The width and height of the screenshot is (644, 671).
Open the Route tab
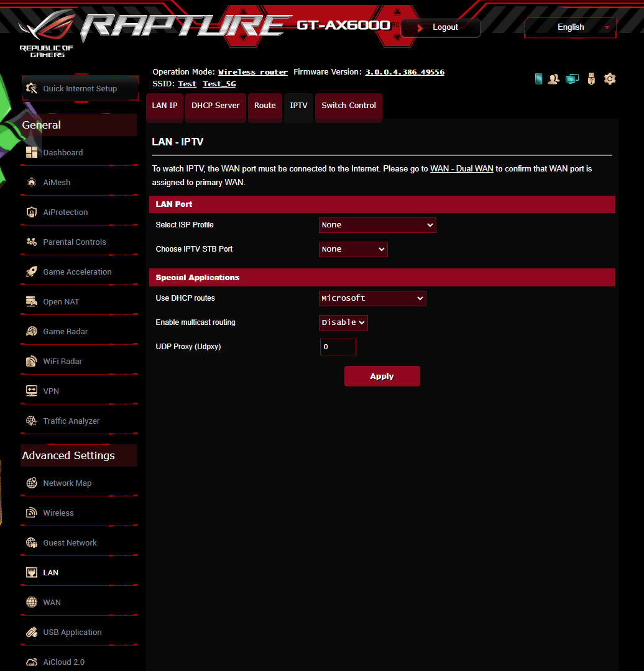[265, 106]
